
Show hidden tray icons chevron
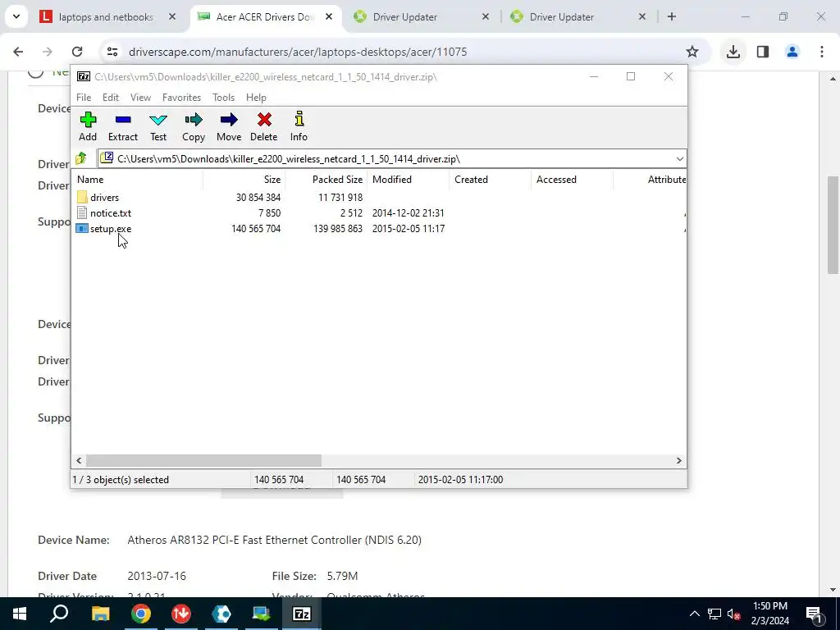[x=694, y=614]
